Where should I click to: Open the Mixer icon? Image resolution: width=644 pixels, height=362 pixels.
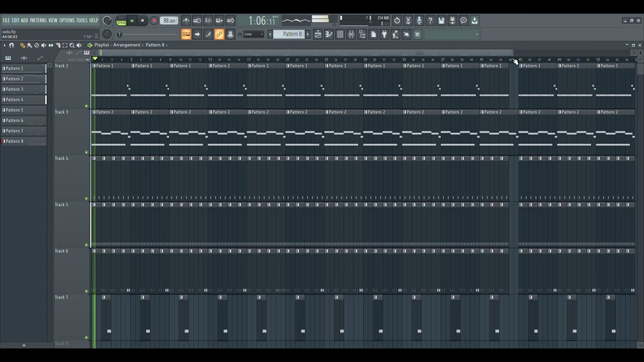351,34
